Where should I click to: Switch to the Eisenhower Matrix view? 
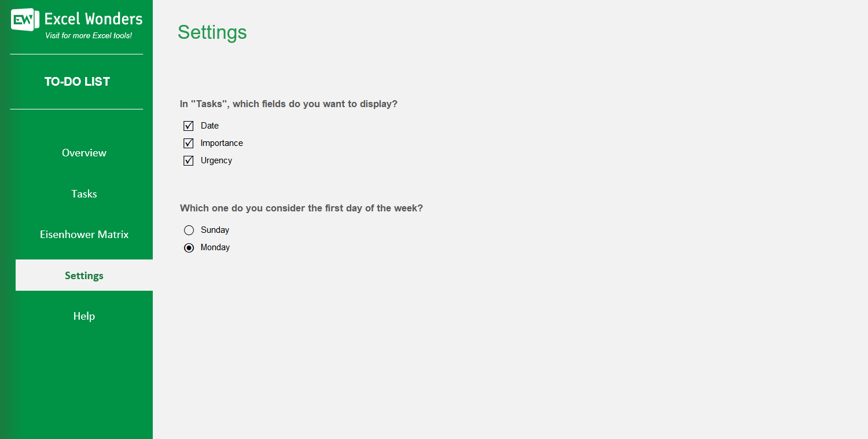(84, 235)
